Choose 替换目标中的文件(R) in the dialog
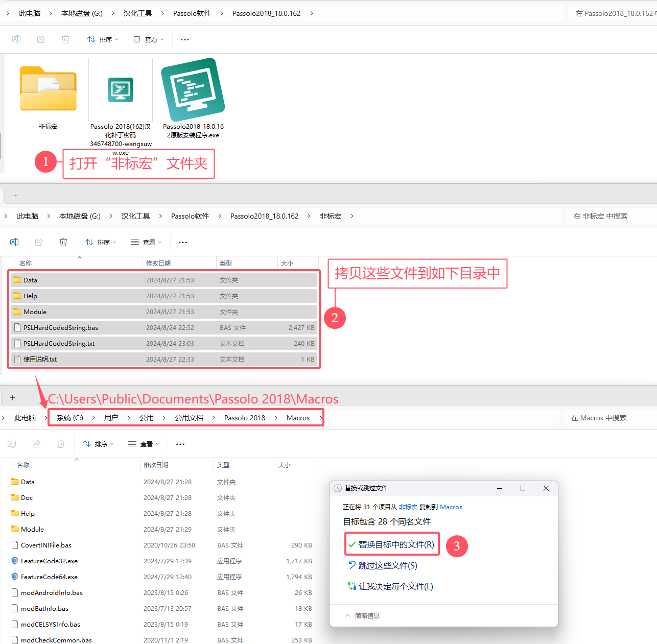The height and width of the screenshot is (644, 657). 392,544
